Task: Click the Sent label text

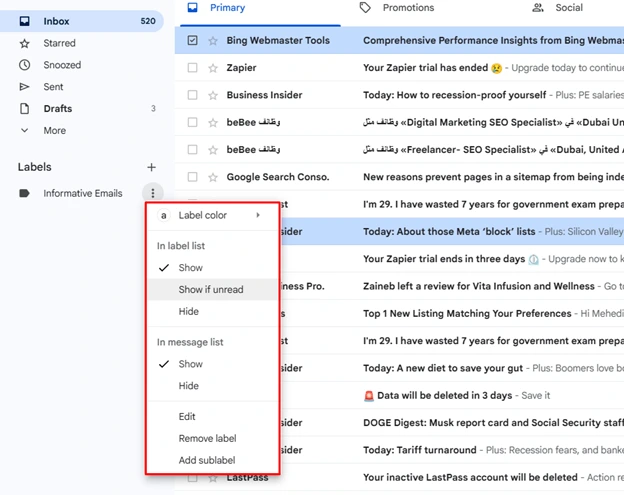Action: click(x=53, y=87)
